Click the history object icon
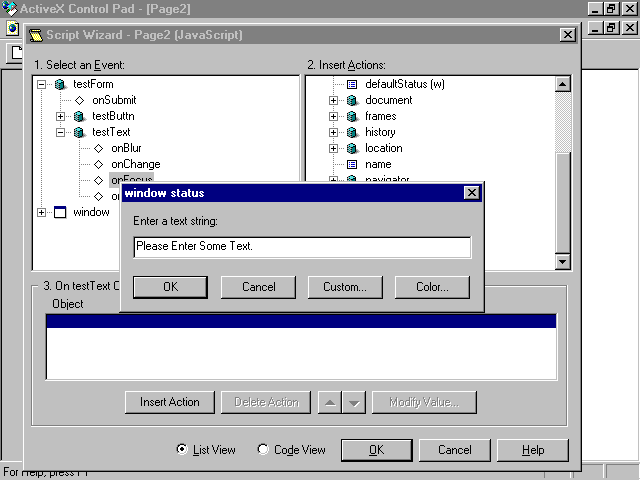The height and width of the screenshot is (480, 640). click(352, 133)
